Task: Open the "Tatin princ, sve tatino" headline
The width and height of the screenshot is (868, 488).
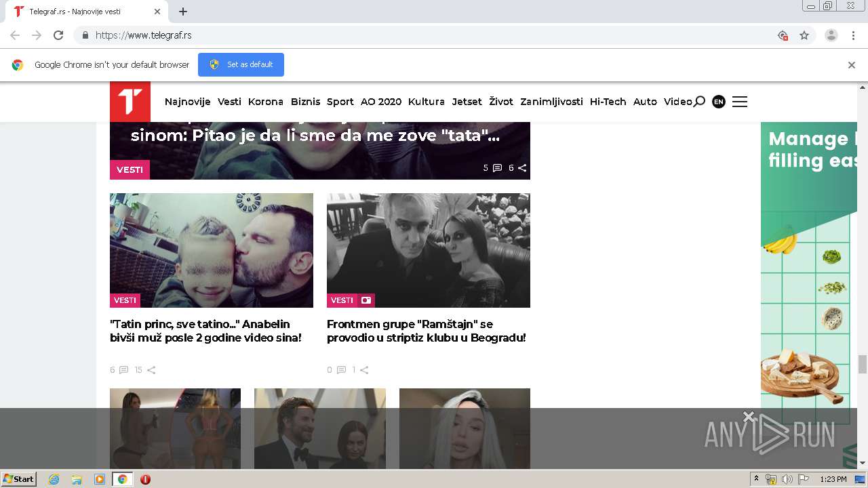Action: point(205,331)
